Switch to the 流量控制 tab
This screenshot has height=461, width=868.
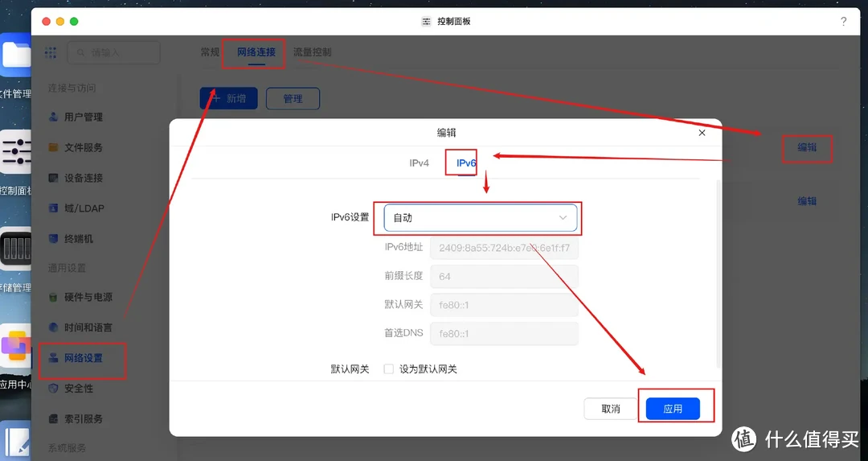(312, 52)
